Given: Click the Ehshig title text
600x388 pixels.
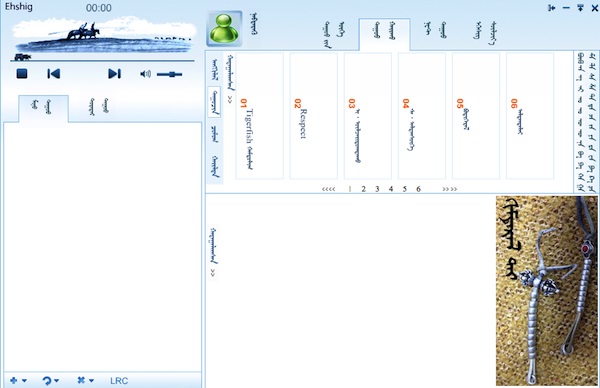Looking at the screenshot, I should pos(19,7).
